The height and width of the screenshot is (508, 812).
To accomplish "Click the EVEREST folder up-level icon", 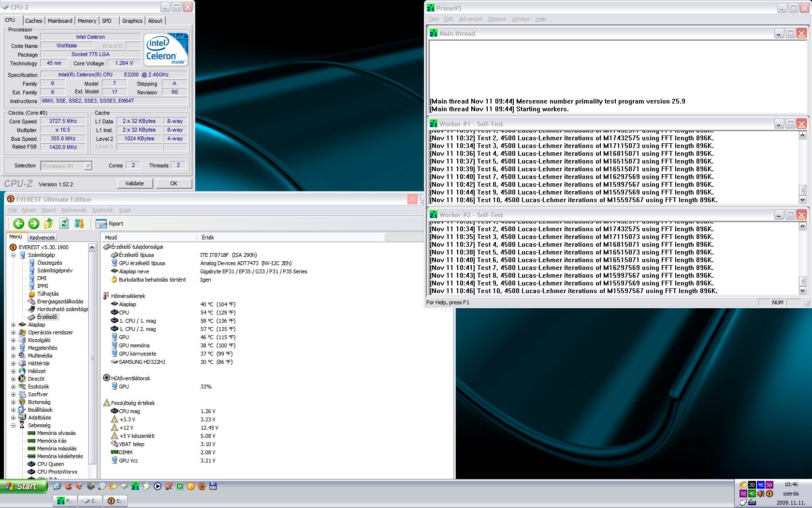I will (x=49, y=224).
